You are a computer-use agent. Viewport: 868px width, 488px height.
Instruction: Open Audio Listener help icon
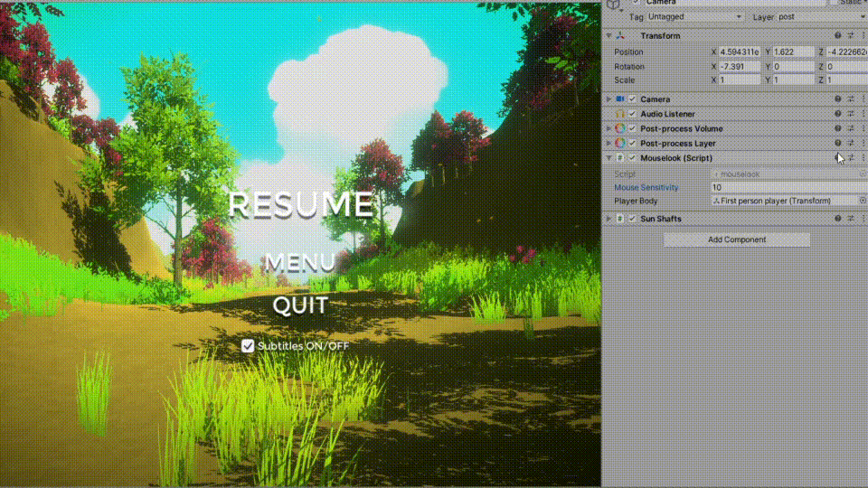[837, 114]
